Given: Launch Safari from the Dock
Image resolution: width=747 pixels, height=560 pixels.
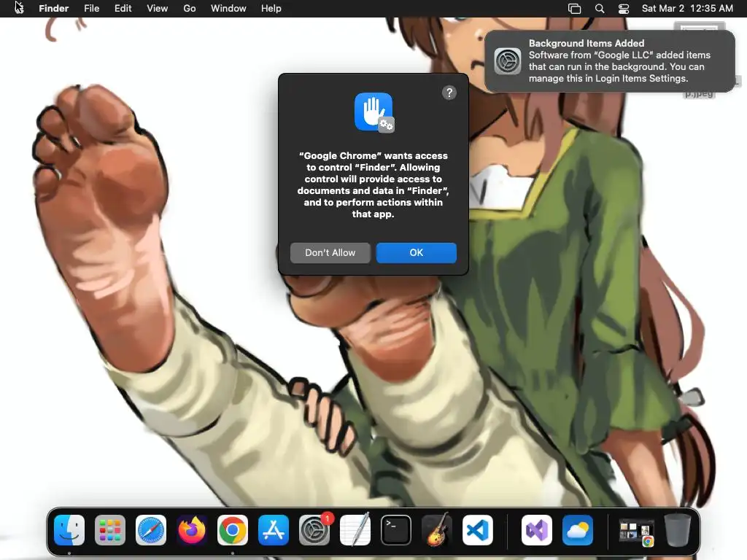Looking at the screenshot, I should tap(151, 530).
